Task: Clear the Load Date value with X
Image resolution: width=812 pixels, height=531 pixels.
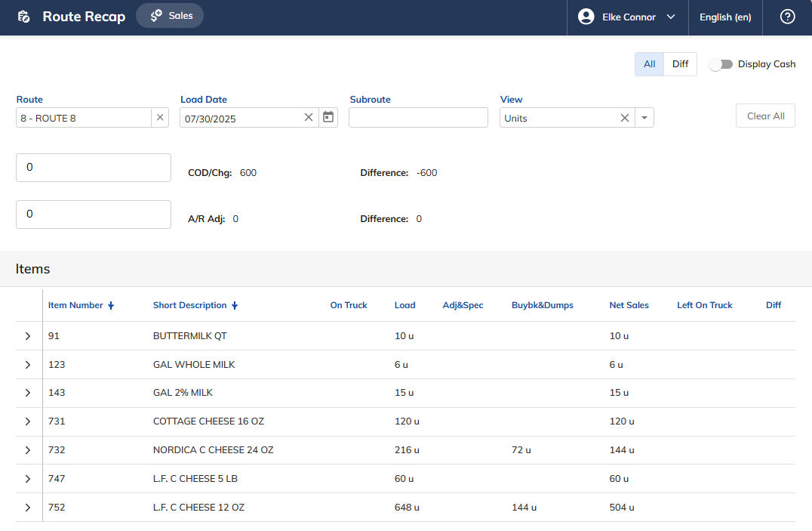Action: coord(309,117)
